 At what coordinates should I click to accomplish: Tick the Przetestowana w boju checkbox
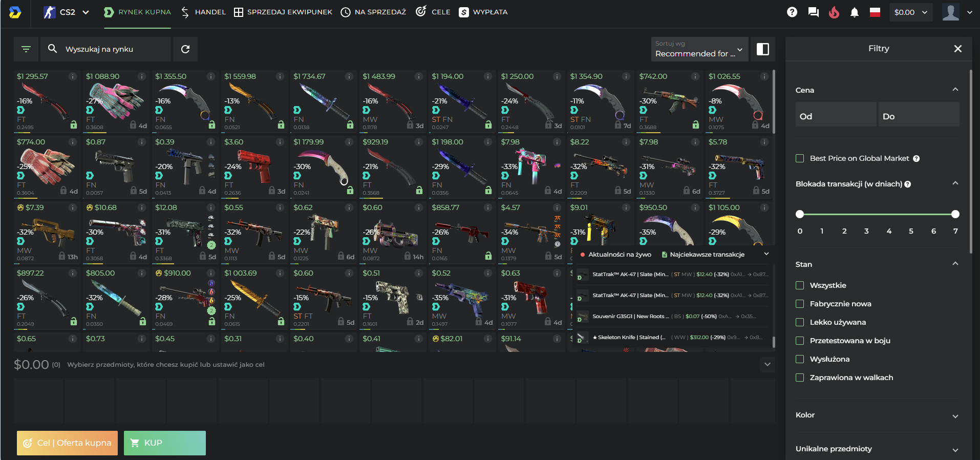(x=800, y=341)
